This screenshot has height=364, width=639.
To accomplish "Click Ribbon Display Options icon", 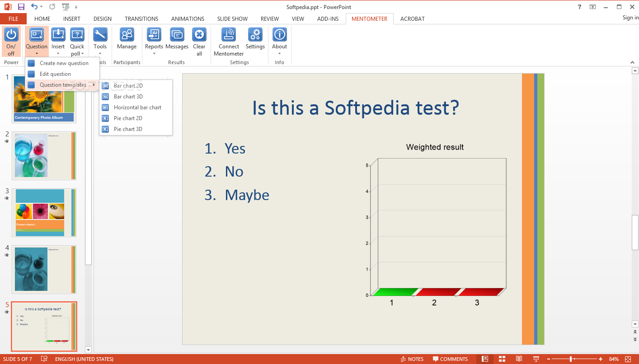I will (x=592, y=7).
